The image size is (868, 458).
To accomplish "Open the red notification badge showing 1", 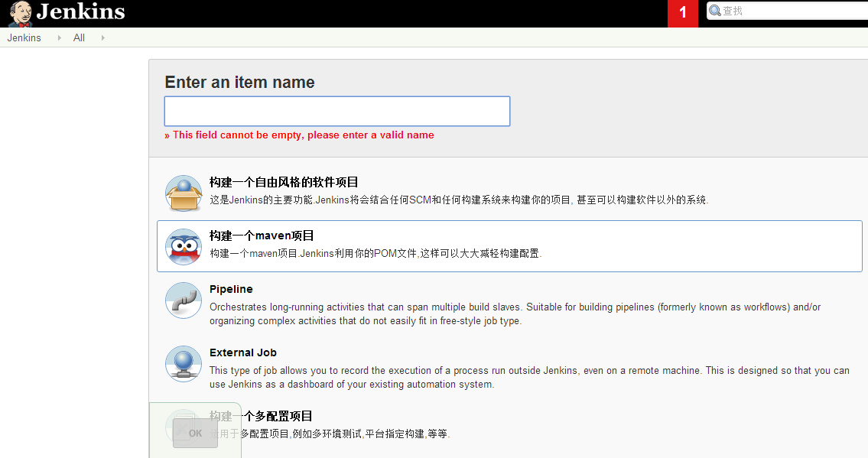I will pyautogui.click(x=682, y=13).
